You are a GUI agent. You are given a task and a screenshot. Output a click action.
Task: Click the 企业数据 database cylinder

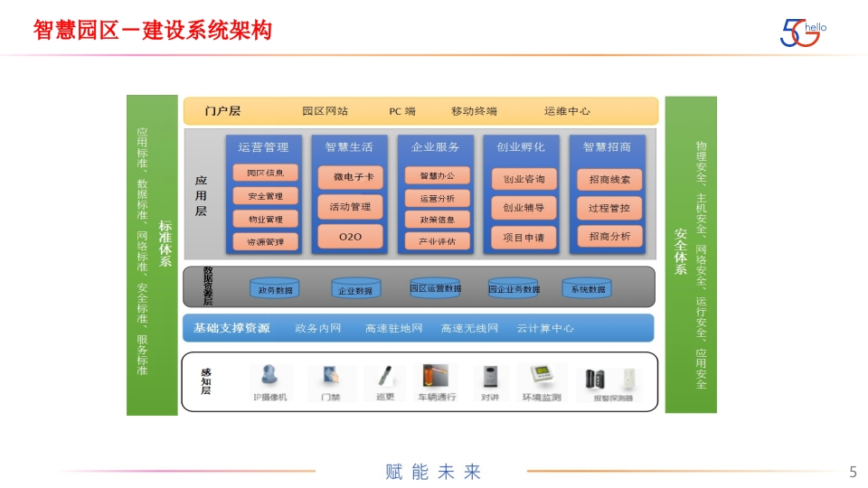tap(355, 289)
